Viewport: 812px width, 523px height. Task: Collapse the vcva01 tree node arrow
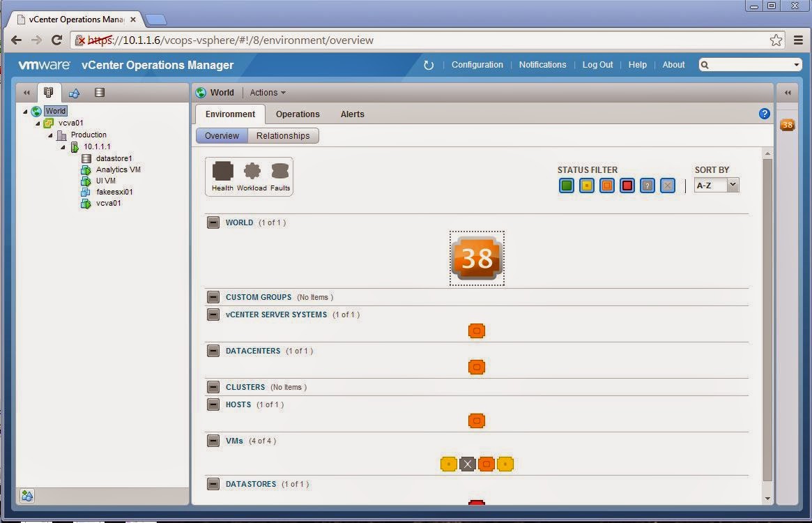tap(38, 123)
